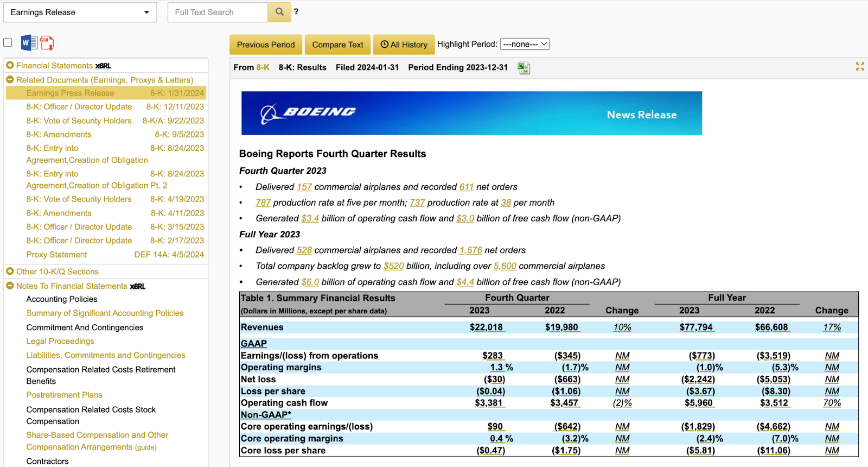Viewport: 868px width, 467px height.
Task: Click the 5,600 commercial airplanes link
Action: pyautogui.click(x=505, y=266)
